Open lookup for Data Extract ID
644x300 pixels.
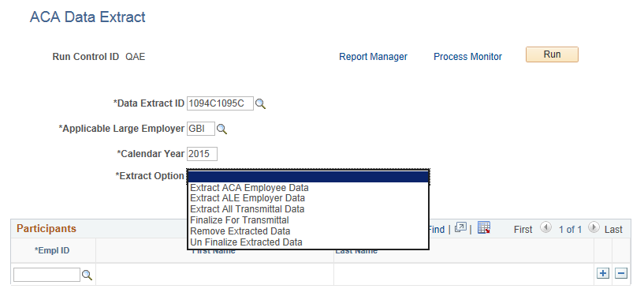coord(260,104)
